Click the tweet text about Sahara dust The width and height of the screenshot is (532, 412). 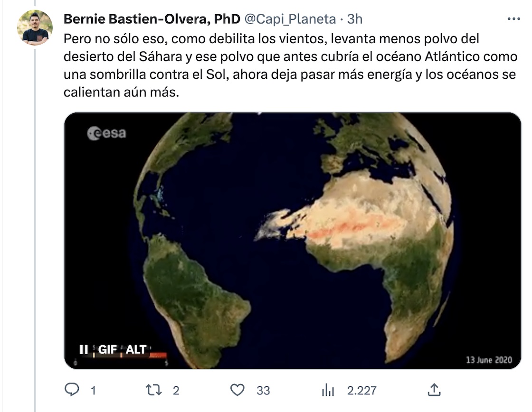coord(290,66)
